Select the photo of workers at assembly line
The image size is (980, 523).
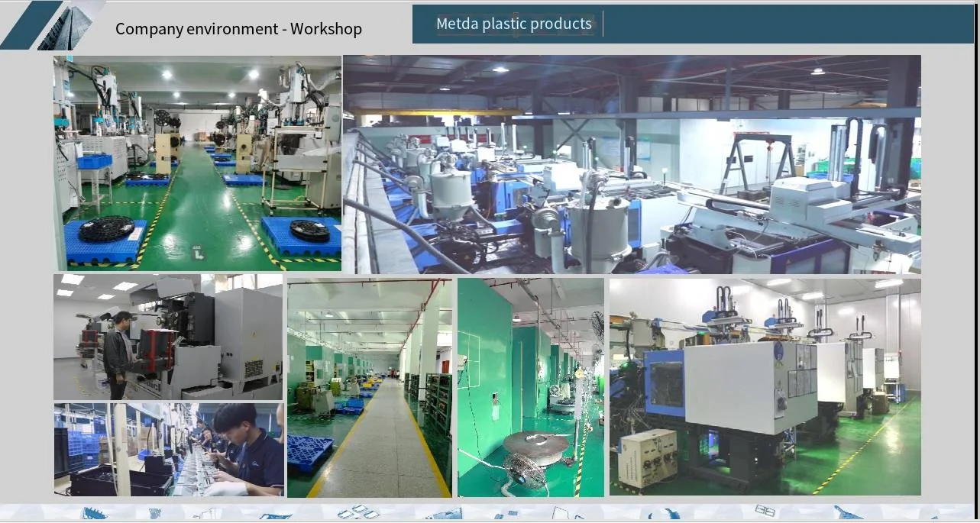coord(169,450)
